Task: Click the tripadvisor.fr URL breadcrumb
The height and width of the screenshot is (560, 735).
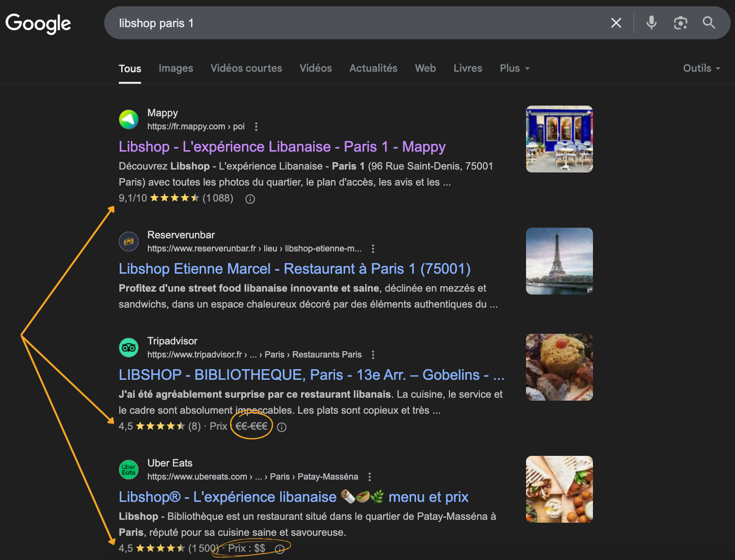Action: 255,355
